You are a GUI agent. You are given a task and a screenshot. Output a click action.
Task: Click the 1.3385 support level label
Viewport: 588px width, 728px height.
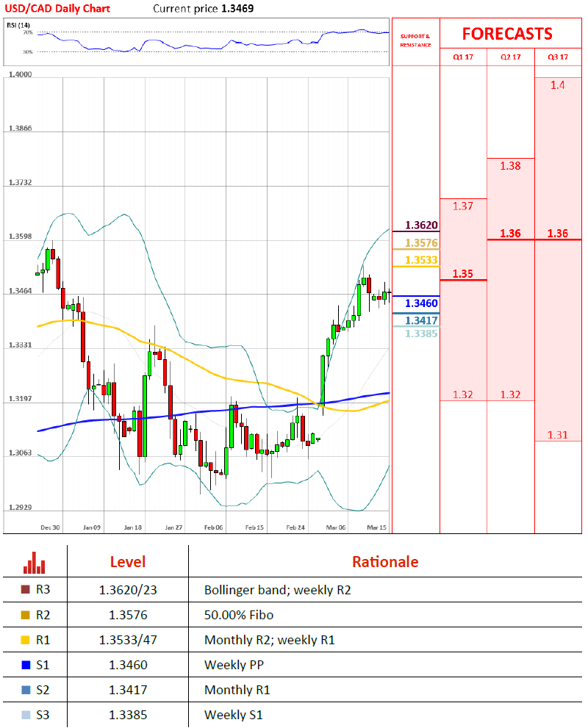(421, 334)
